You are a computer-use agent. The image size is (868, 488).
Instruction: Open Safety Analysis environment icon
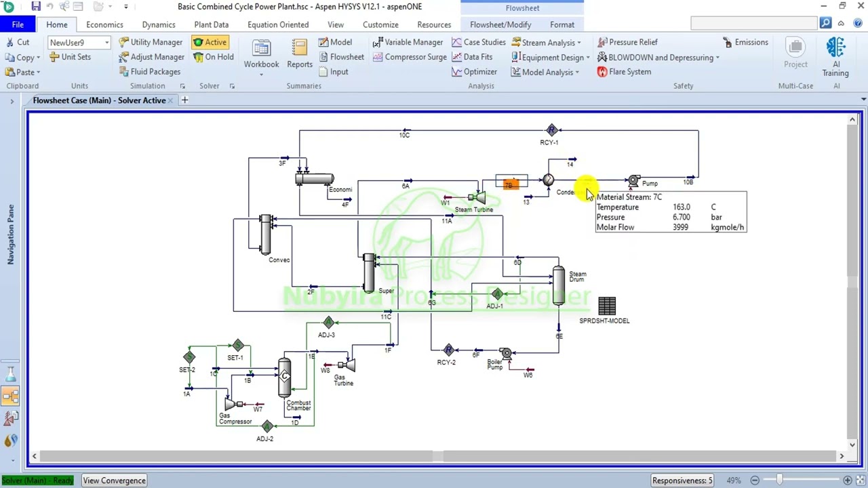click(11, 420)
